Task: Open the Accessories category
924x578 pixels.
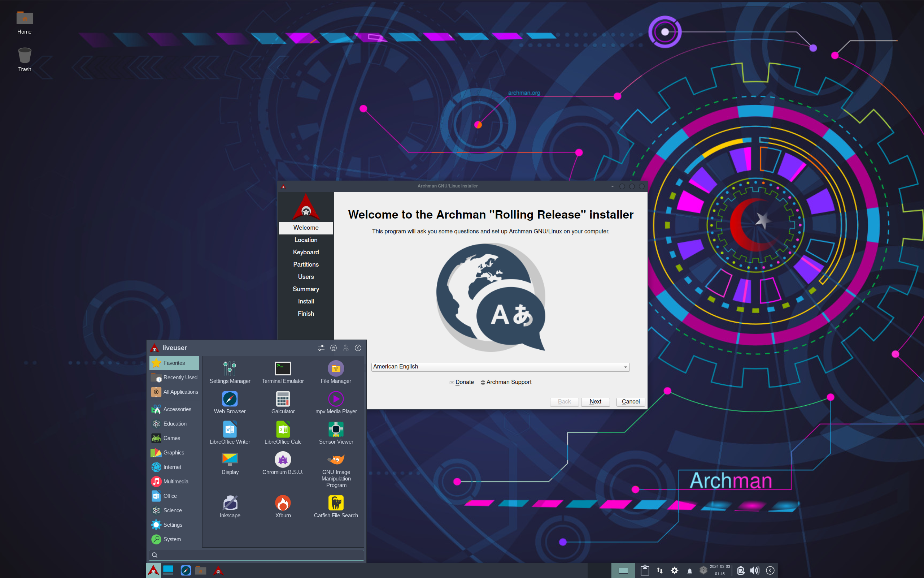Action: pyautogui.click(x=174, y=409)
